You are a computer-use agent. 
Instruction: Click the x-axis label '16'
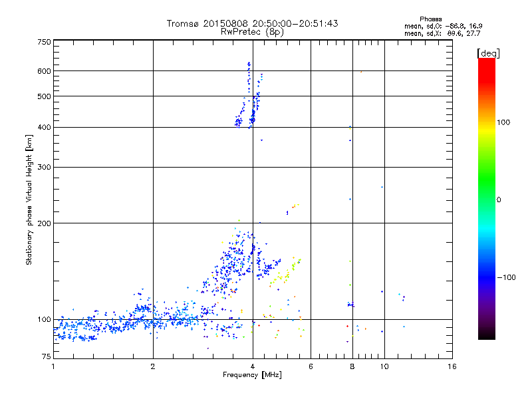point(452,366)
